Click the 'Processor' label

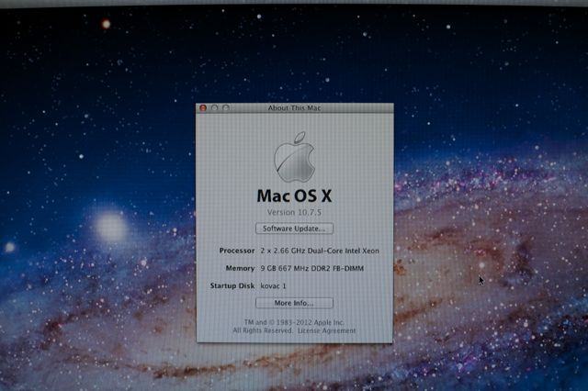237,251
